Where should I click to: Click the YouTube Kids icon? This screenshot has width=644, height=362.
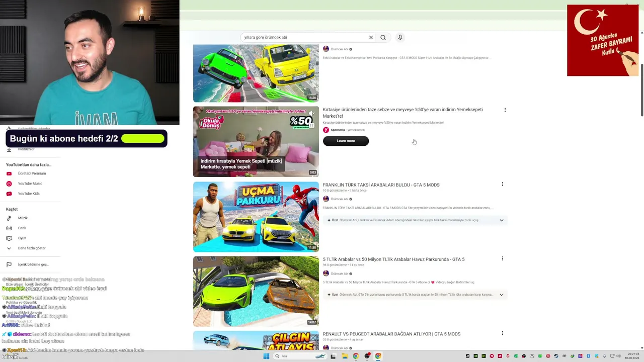9,194
